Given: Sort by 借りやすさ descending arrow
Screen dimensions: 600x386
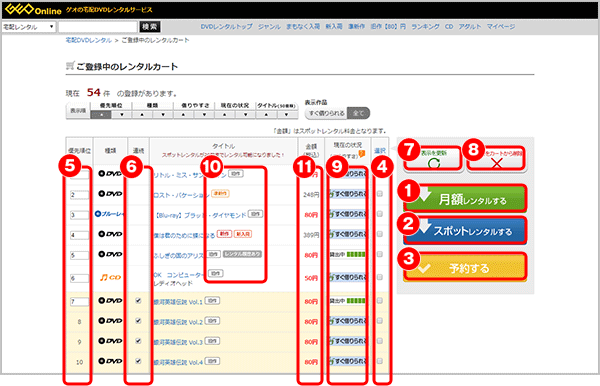Looking at the screenshot, I should 204,114.
